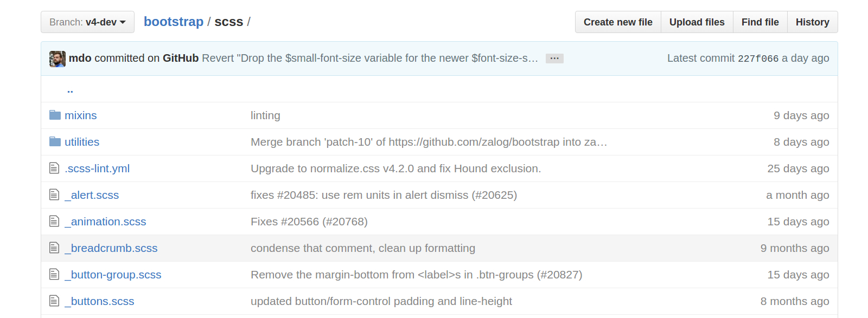Click the utilities folder icon

pos(55,142)
